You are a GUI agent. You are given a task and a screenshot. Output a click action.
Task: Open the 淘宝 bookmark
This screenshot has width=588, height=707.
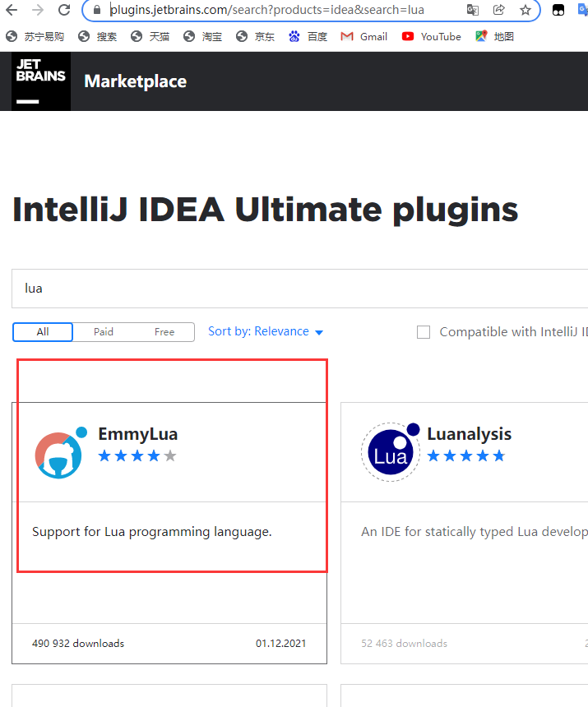click(x=202, y=36)
